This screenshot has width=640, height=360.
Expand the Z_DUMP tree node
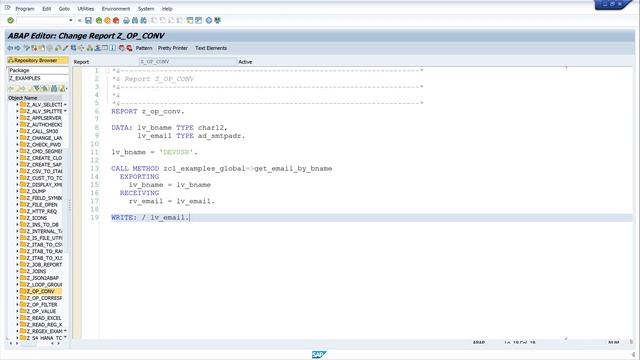click(17, 191)
